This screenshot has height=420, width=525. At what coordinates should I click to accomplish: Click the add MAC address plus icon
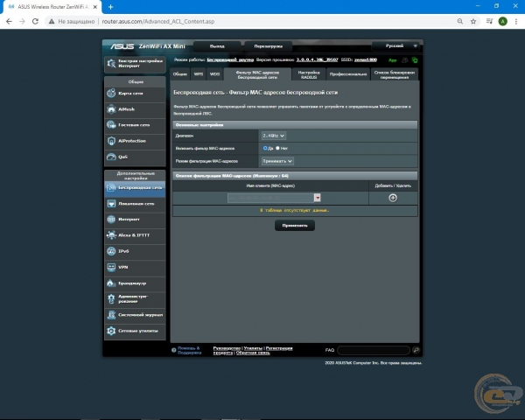tap(393, 198)
